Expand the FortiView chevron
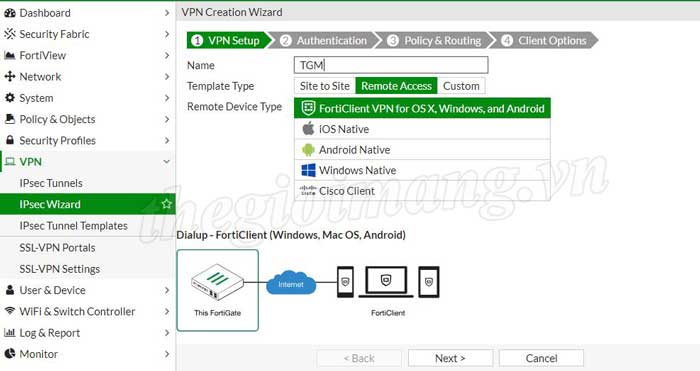The height and width of the screenshot is (371, 700). (167, 55)
